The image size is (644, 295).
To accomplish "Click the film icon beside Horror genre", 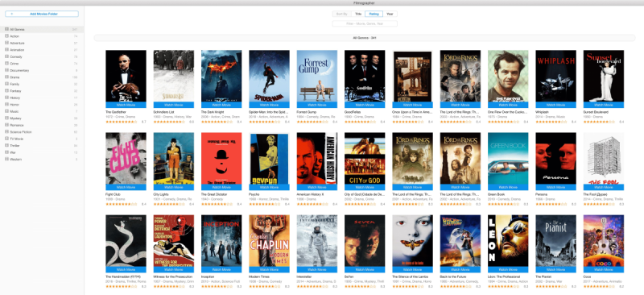I will [6, 105].
